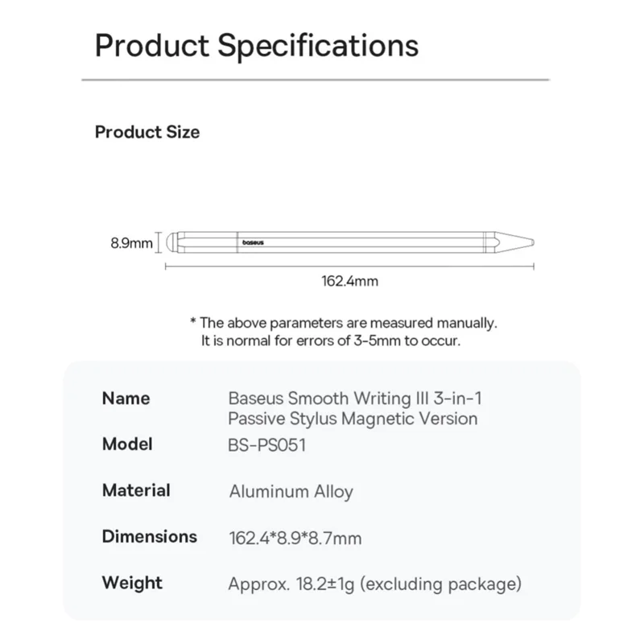This screenshot has width=644, height=644.
Task: Click 'Baseus Smooth Writing III 3-in-1' text
Action: 355,398
